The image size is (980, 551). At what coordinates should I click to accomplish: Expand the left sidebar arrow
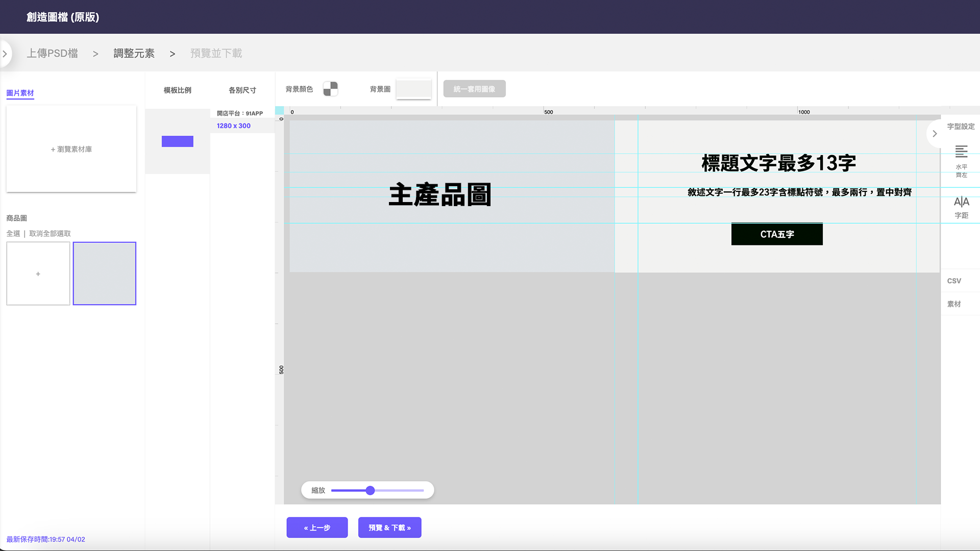pyautogui.click(x=5, y=54)
